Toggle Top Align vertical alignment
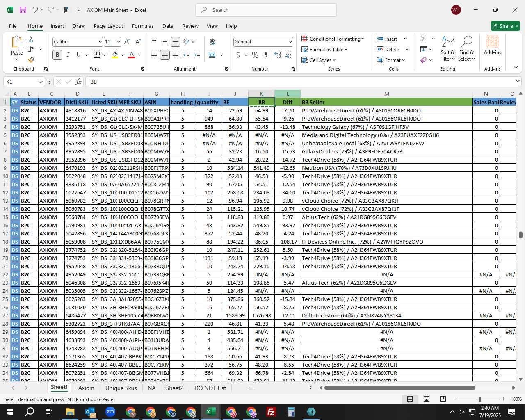The height and width of the screenshot is (420, 525). tap(154, 42)
